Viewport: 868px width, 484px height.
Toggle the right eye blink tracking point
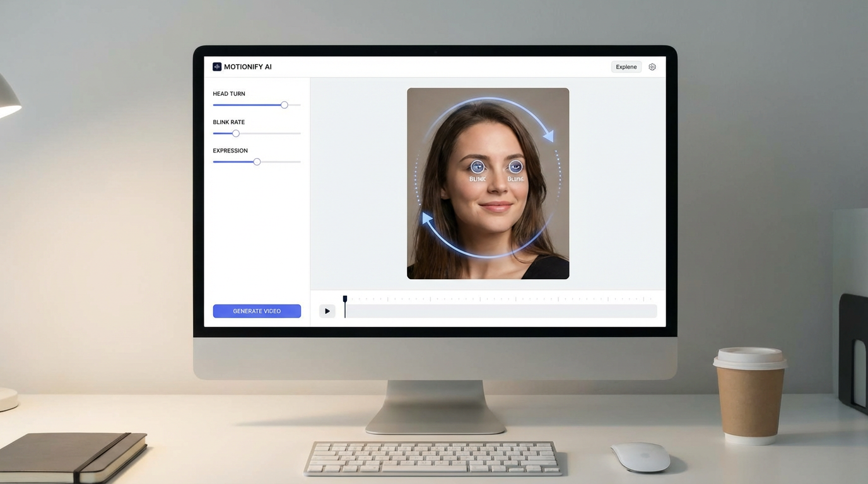pyautogui.click(x=515, y=166)
